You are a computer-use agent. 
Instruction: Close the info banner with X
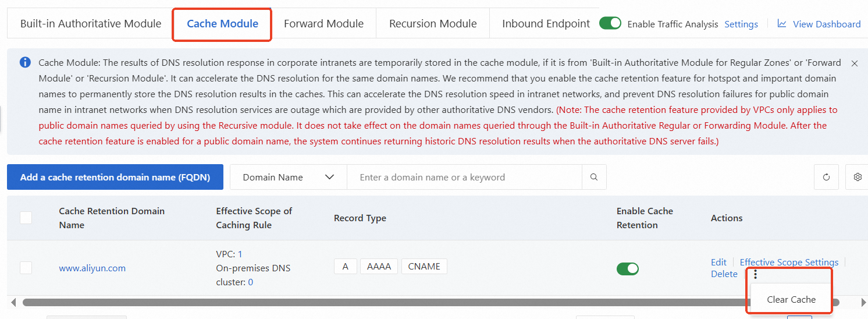854,63
